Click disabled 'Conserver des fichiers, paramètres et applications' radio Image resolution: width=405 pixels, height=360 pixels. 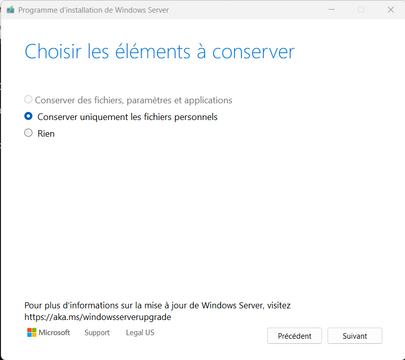(x=28, y=99)
